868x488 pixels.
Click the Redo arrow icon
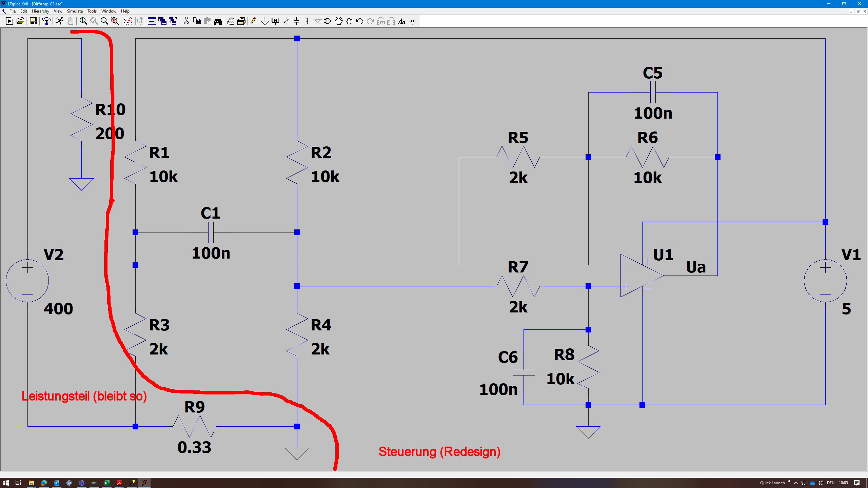point(370,21)
